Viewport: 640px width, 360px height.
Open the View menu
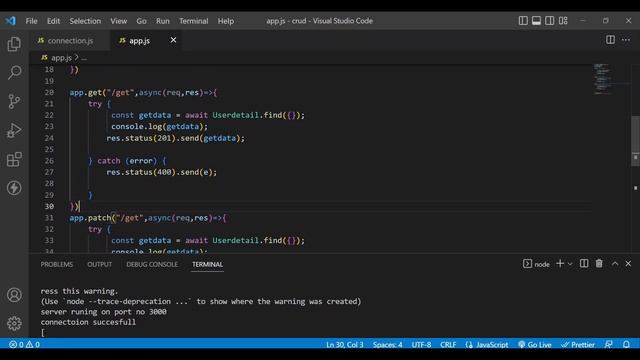(x=118, y=21)
